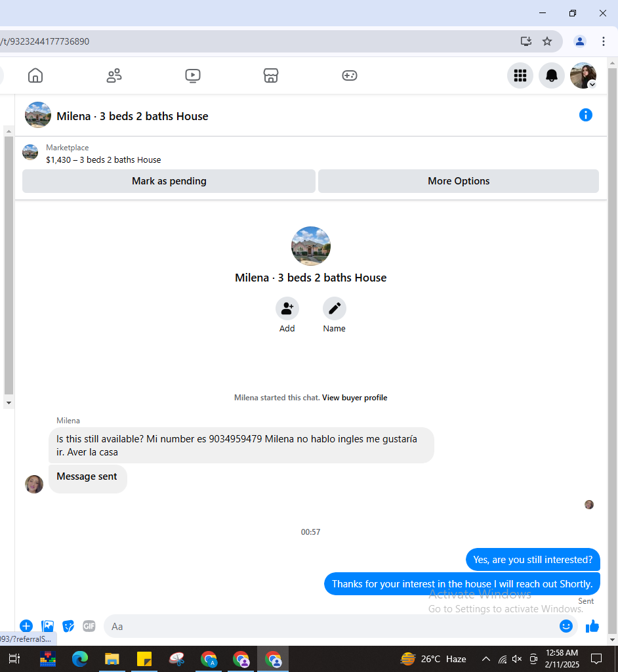Click the install app icon in address bar
The image size is (618, 672).
[526, 41]
